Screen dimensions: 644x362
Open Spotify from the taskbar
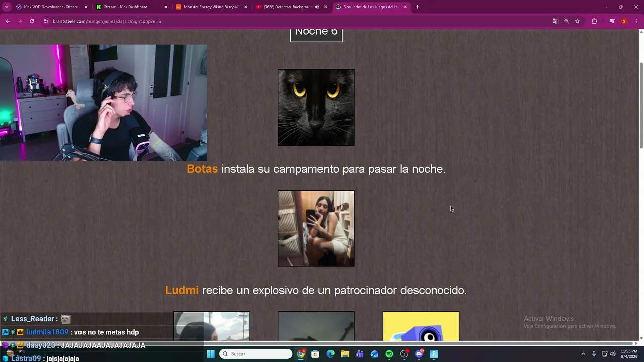[x=389, y=354]
